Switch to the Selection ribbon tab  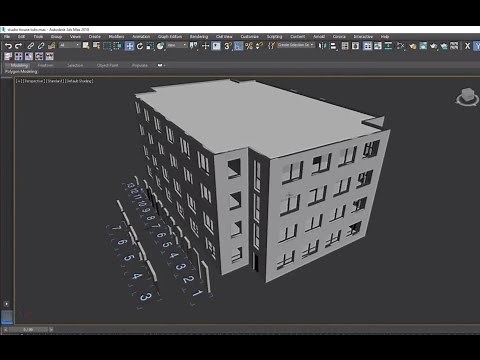tap(75, 65)
